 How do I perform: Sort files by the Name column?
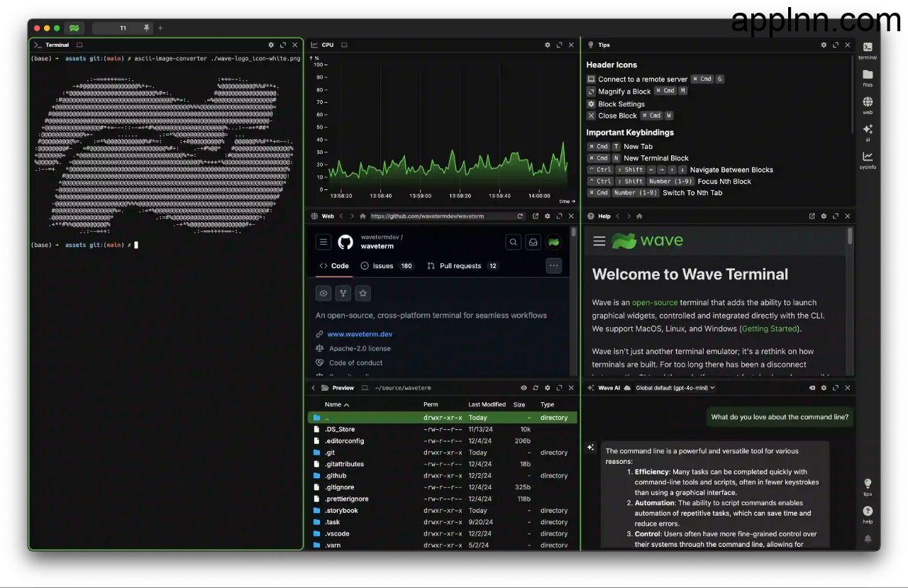(337, 404)
